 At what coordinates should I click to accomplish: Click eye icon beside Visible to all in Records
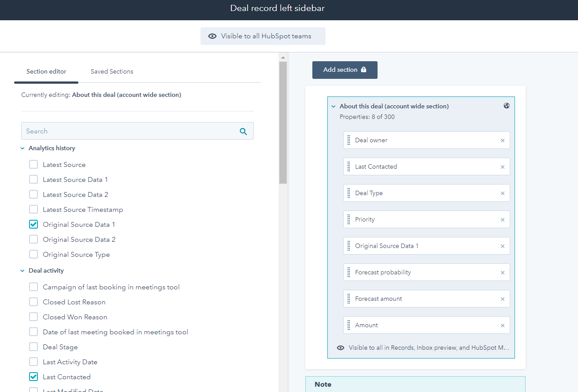click(341, 348)
